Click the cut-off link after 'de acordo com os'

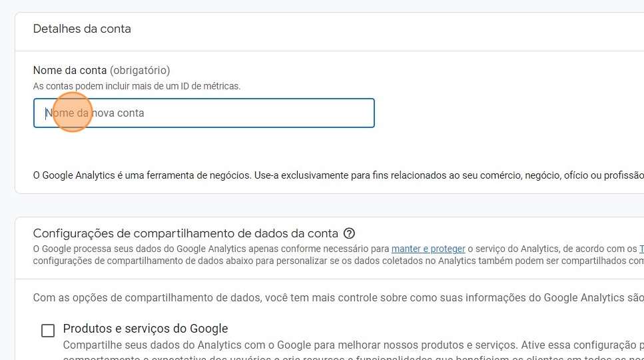[x=641, y=249]
